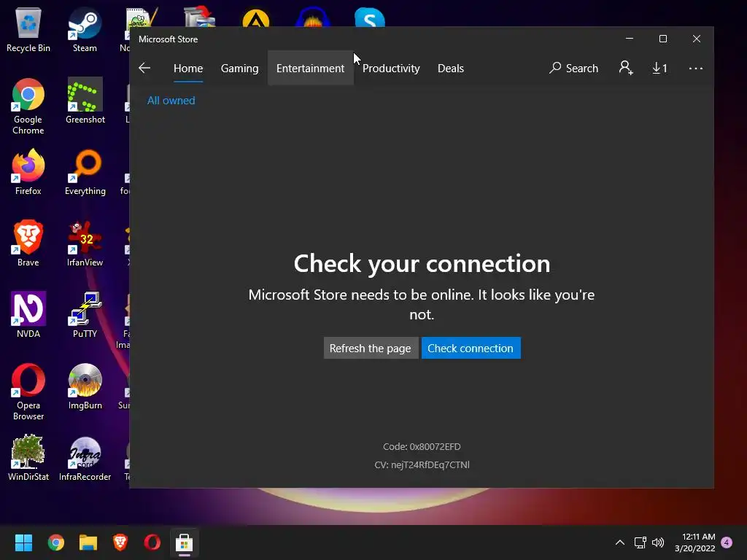Open the account sign-in person icon
This screenshot has height=560, width=747.
[x=626, y=68]
